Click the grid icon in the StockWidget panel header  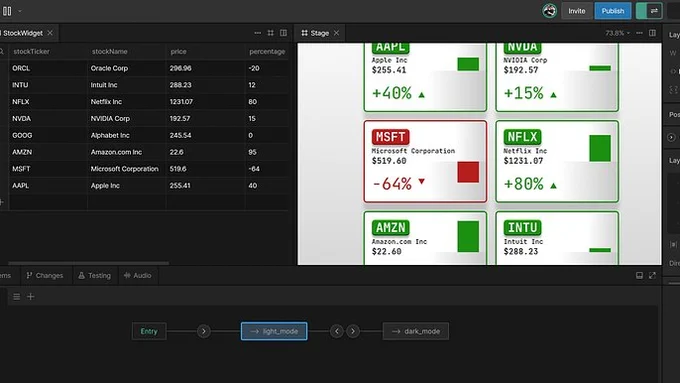click(271, 33)
